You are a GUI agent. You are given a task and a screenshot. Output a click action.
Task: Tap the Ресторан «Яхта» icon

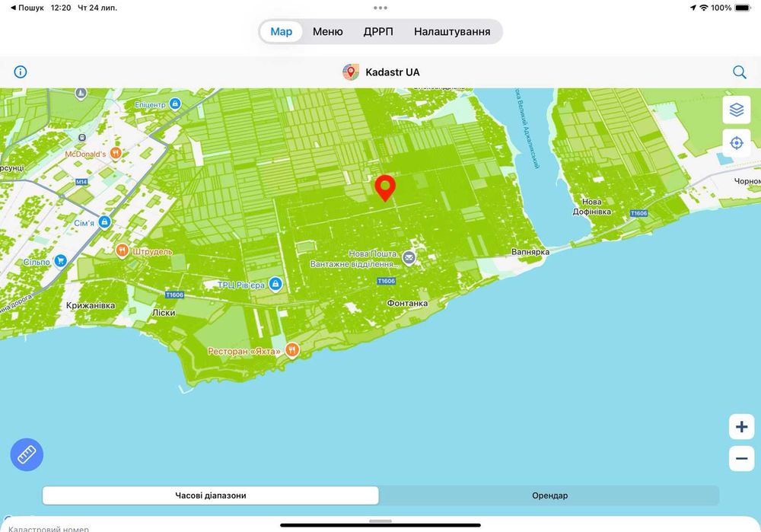point(291,350)
